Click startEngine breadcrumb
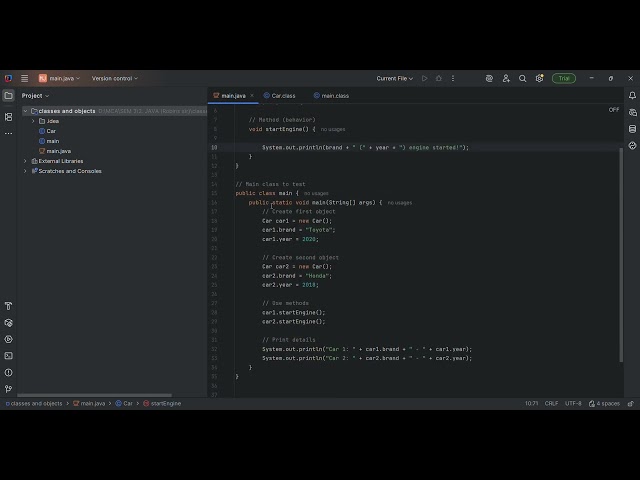Screen dimensions: 640x480 [x=162, y=404]
